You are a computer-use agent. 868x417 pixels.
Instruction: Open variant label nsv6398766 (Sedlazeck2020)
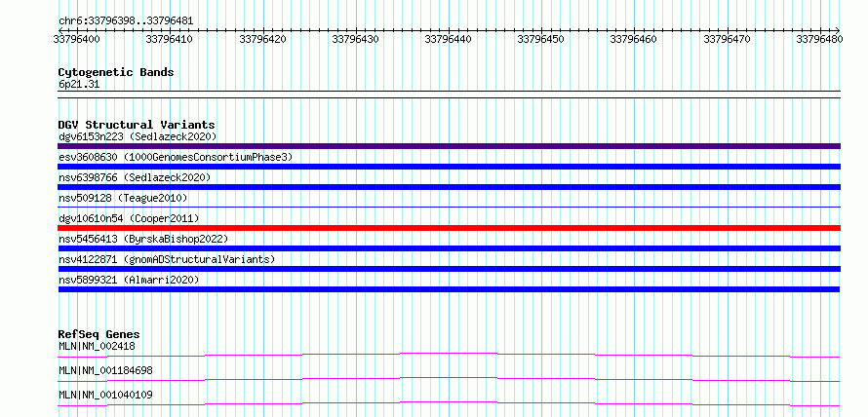point(135,177)
